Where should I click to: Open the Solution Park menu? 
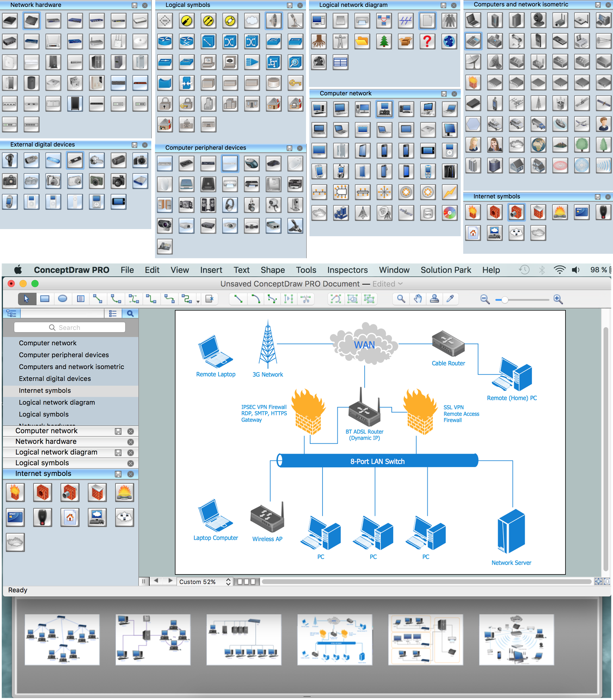point(446,270)
